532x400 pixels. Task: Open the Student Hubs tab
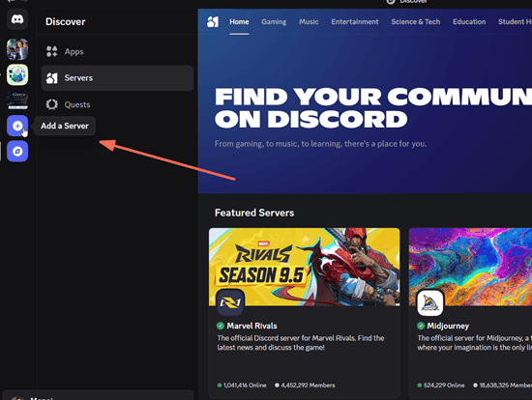click(515, 21)
